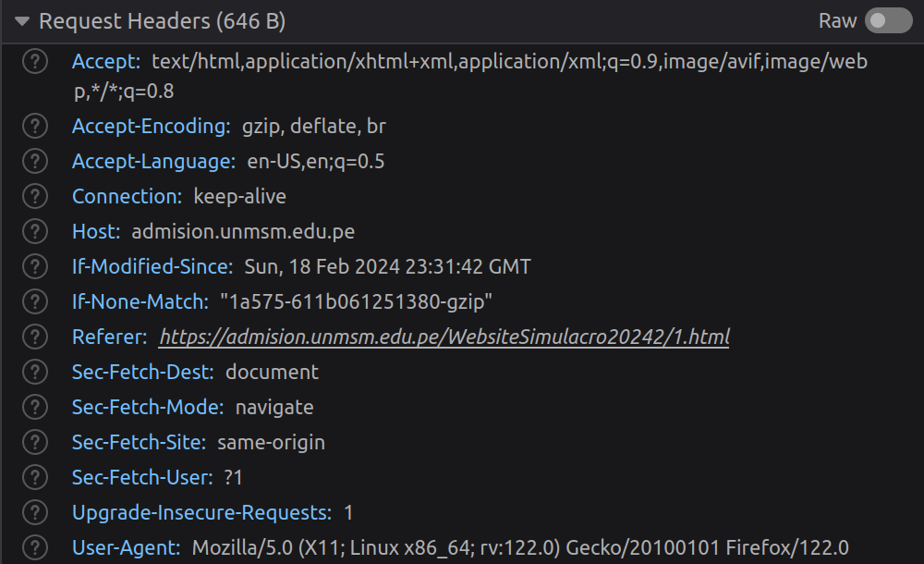Click help icon beside Referer header

click(34, 337)
